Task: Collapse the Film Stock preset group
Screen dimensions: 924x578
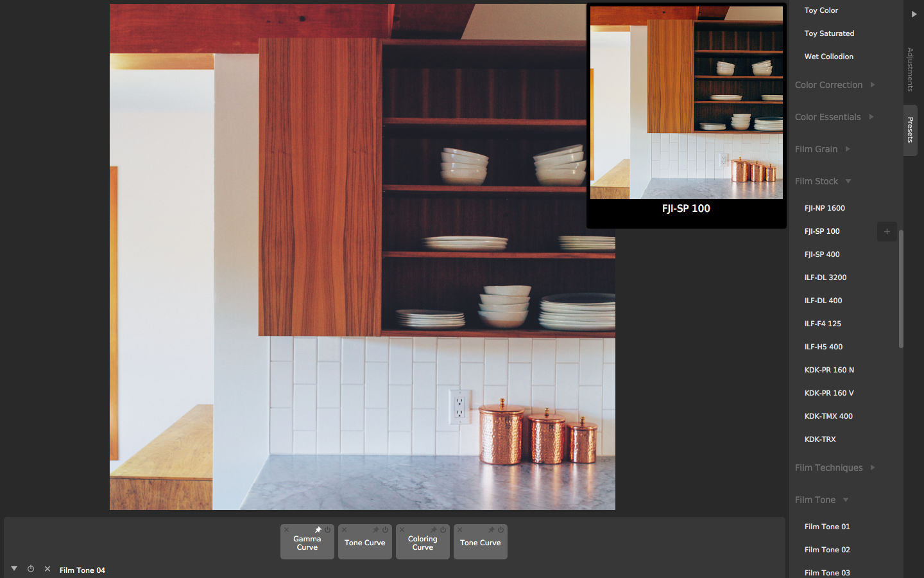Action: (848, 181)
